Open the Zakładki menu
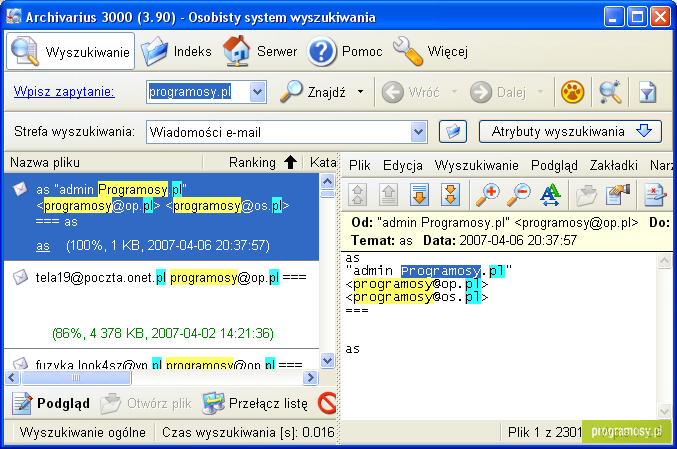The height and width of the screenshot is (449, 677). (614, 165)
